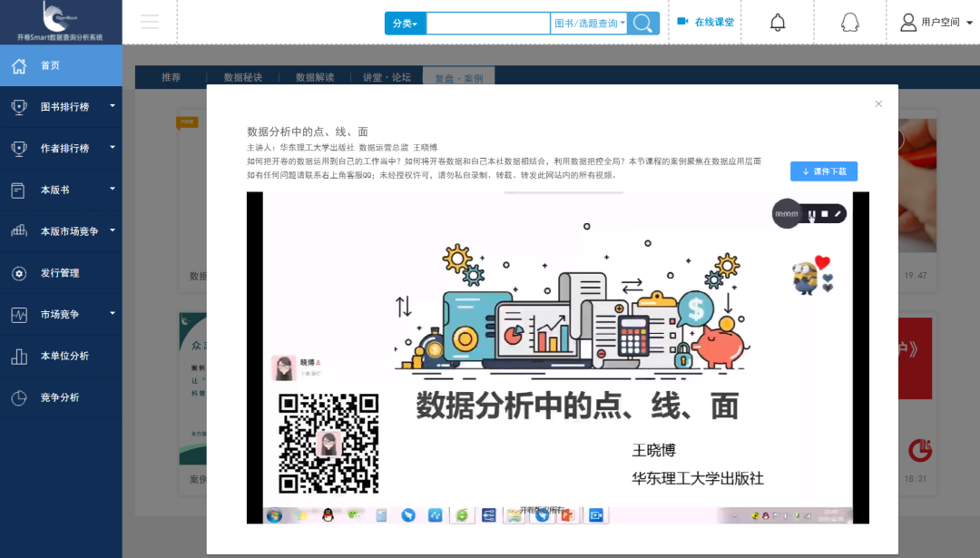Click the 本版市场竞争 chart icon
The image size is (980, 558).
19,231
